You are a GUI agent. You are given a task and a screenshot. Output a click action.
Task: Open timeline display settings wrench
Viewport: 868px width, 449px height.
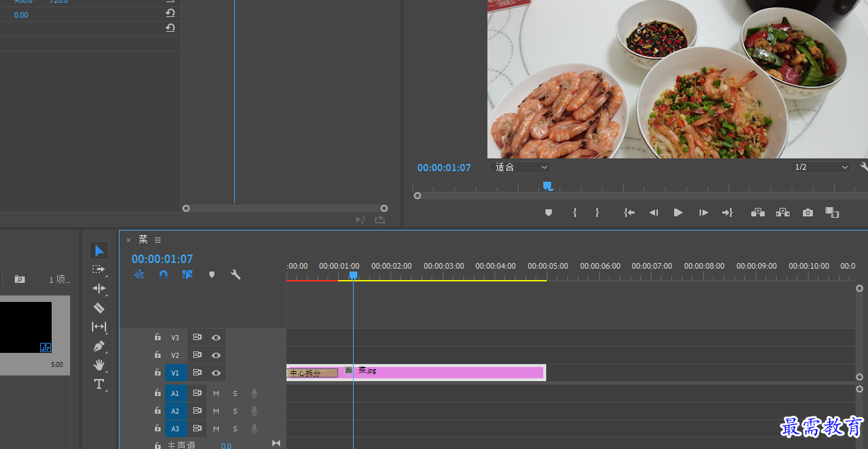236,274
